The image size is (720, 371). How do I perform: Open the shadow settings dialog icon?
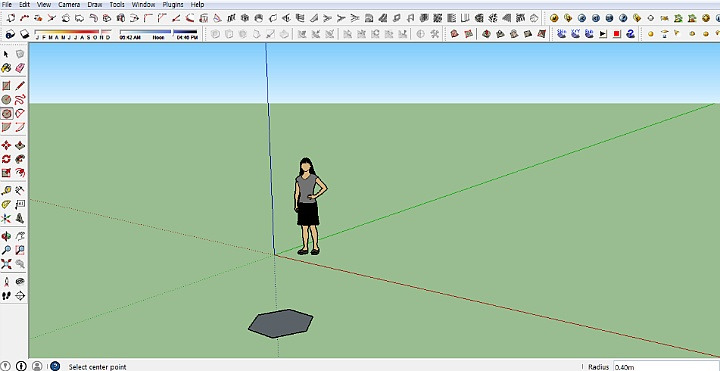(10, 34)
